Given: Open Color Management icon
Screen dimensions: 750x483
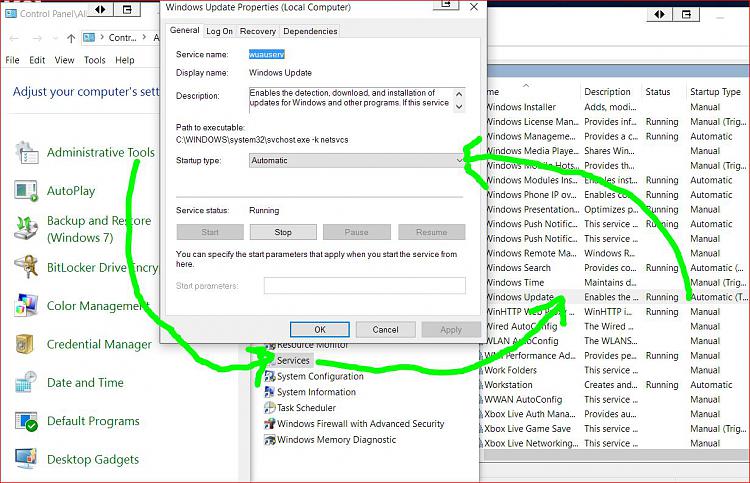Looking at the screenshot, I should tap(26, 305).
